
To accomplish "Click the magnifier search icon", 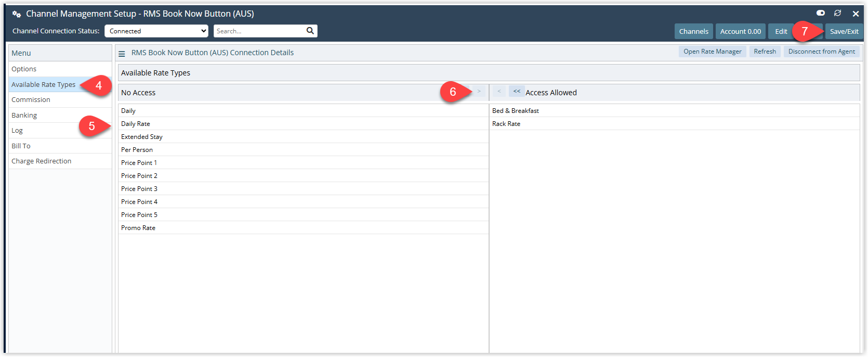I will pos(310,31).
